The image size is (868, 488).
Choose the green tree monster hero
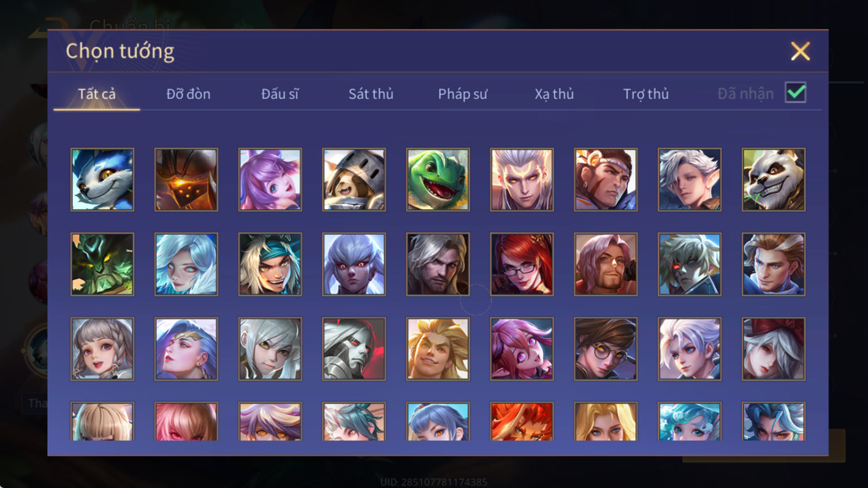[x=102, y=264]
